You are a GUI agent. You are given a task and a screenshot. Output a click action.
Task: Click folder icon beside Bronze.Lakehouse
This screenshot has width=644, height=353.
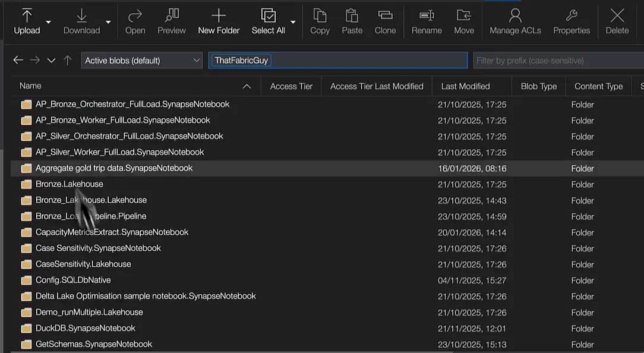click(26, 184)
